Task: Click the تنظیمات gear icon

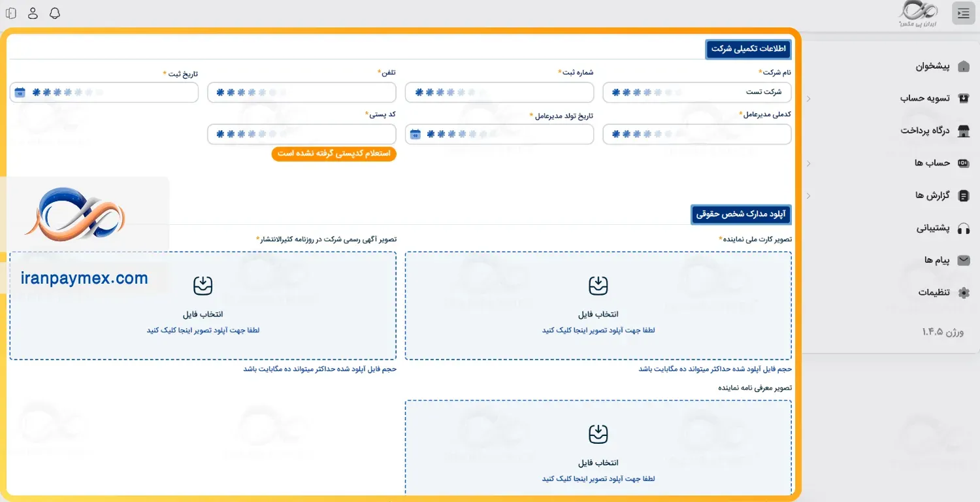Action: [964, 293]
